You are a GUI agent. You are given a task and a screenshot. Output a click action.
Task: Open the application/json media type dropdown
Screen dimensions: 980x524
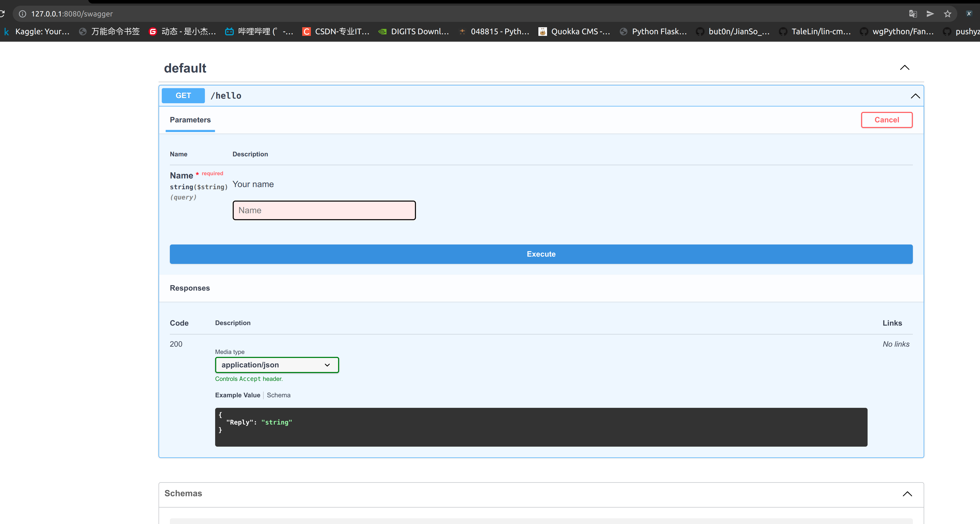point(277,365)
